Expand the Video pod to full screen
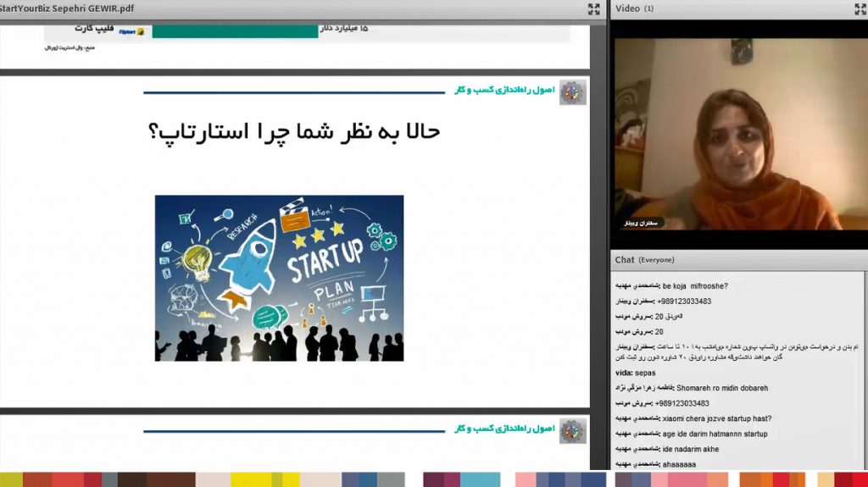This screenshot has height=487, width=868. [860, 8]
